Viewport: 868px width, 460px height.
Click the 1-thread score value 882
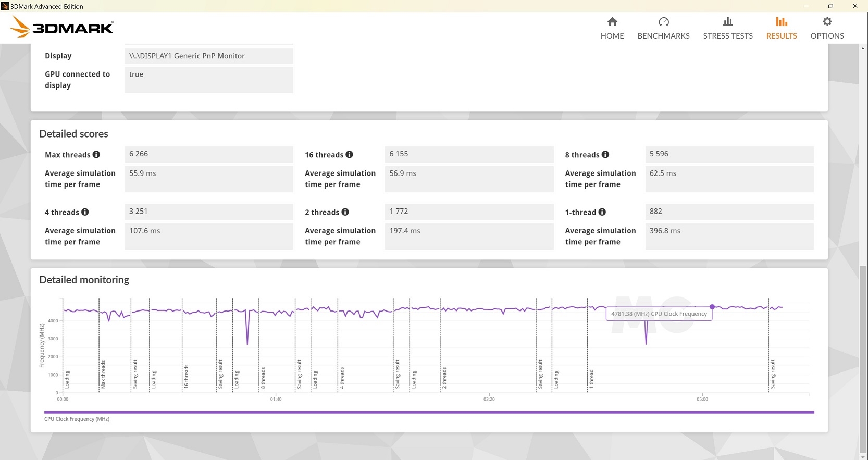(729, 212)
